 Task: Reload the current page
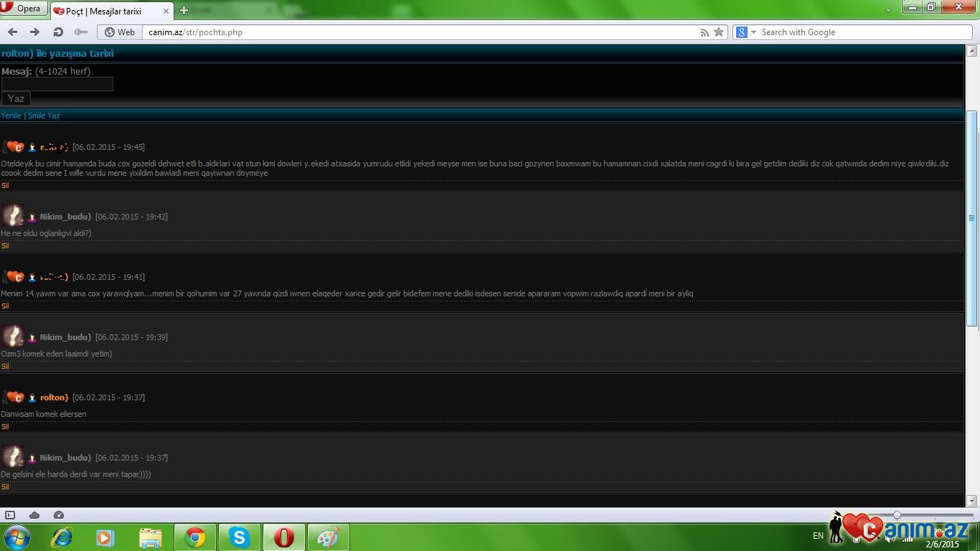[x=58, y=32]
